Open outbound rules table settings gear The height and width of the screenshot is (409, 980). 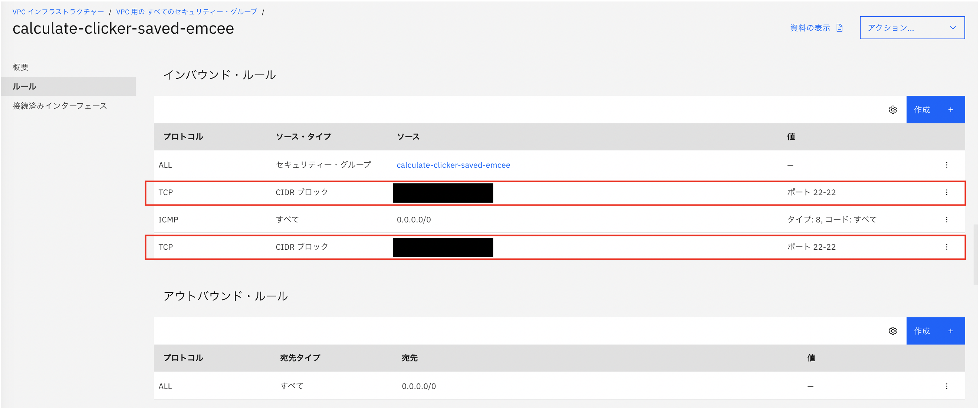coord(892,331)
